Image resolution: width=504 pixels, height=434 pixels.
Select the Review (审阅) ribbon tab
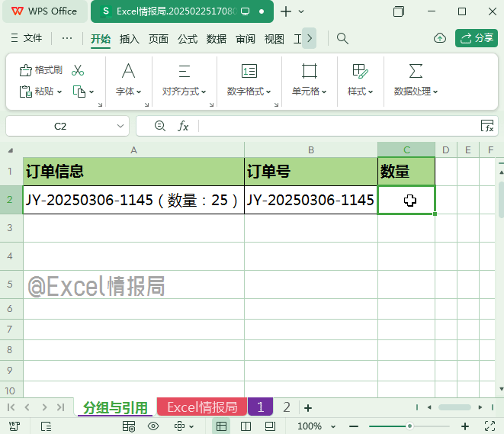[246, 39]
